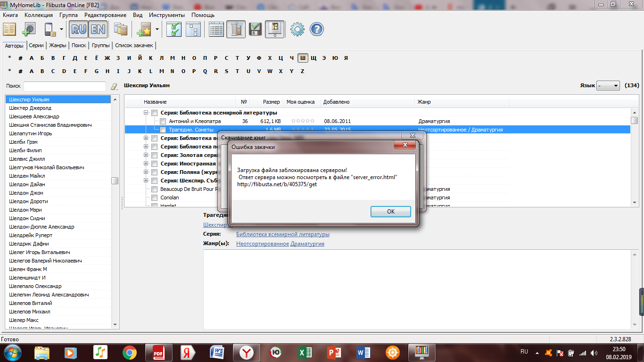644x362 pixels.
Task: Open the Windows Start menu orb
Action: pos(13,352)
